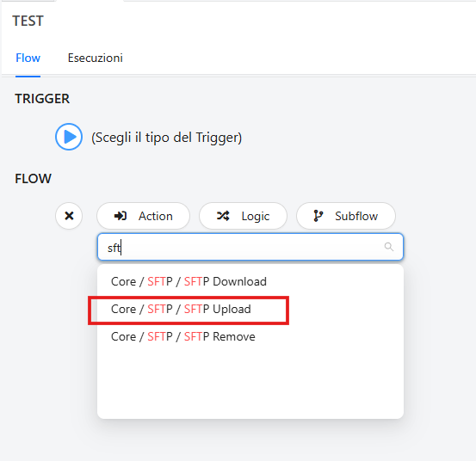Switch to the Flow tab
Viewport: 476px width, 461px height.
(x=28, y=58)
